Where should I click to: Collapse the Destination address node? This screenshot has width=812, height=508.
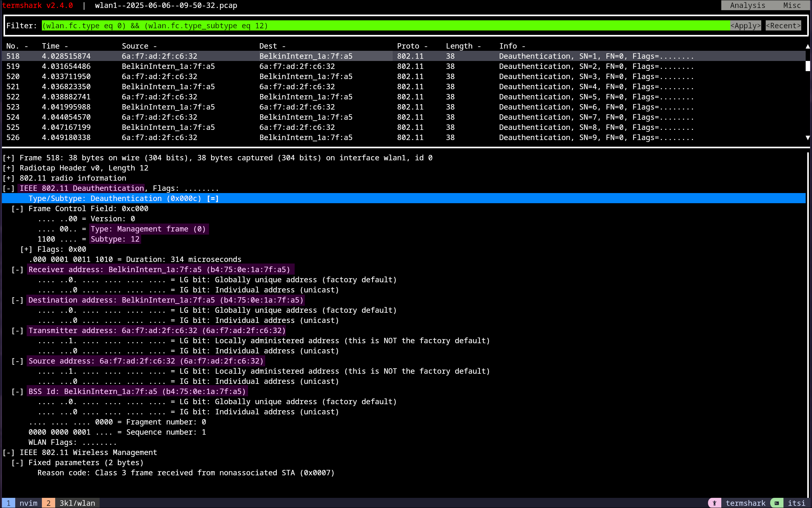pos(17,300)
